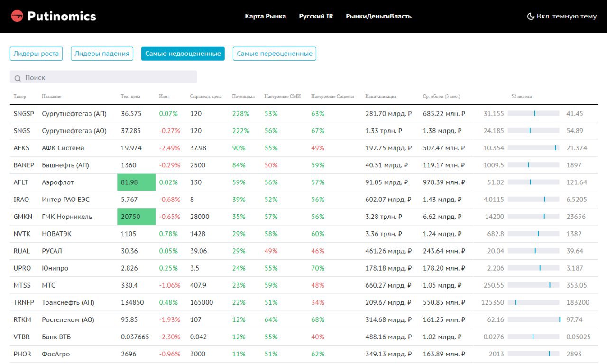Screen dimensions: 607x364
Task: Click the RTKM 52-week range bar
Action: [x=533, y=319]
